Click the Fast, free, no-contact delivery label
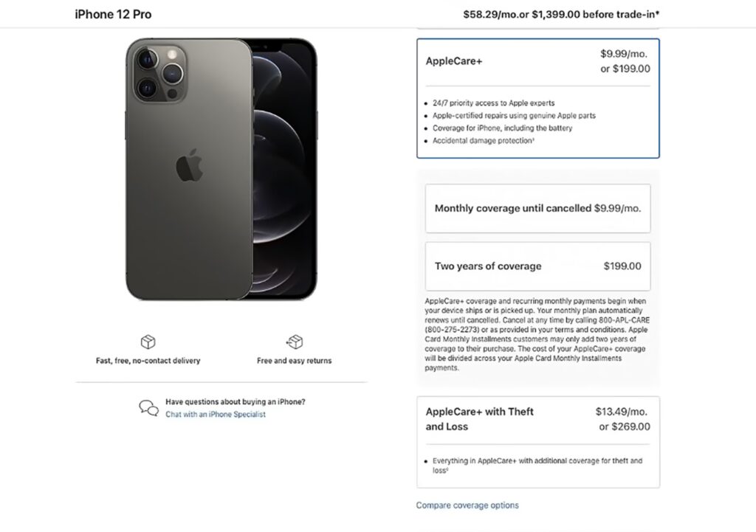Image resolution: width=756 pixels, height=532 pixels. pos(148,361)
